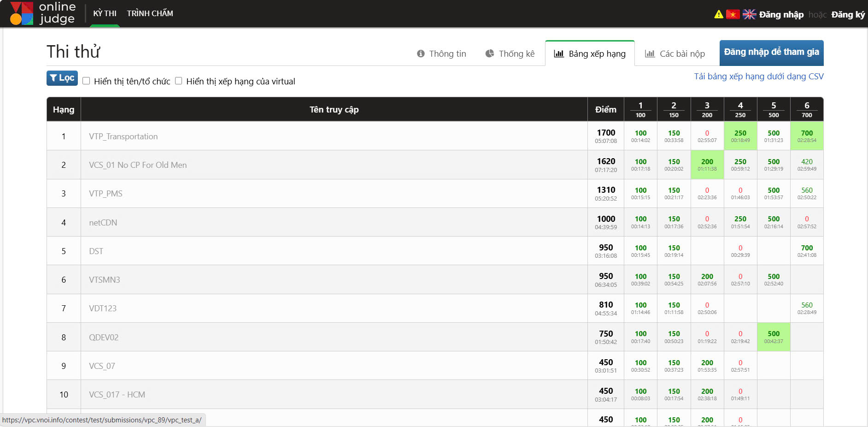The height and width of the screenshot is (427, 868).
Task: Open the KỲ THI menu
Action: click(105, 13)
